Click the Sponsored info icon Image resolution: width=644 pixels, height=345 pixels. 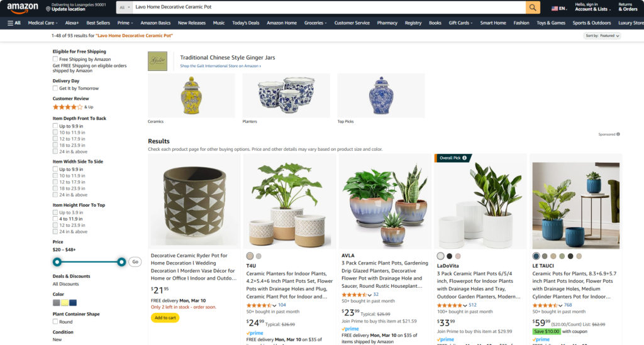(x=618, y=134)
